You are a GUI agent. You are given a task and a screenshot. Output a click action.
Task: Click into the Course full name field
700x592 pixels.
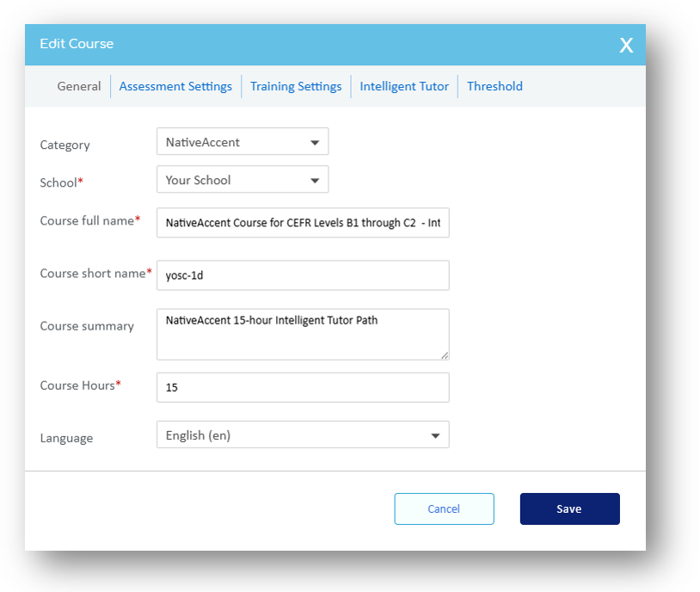click(303, 222)
